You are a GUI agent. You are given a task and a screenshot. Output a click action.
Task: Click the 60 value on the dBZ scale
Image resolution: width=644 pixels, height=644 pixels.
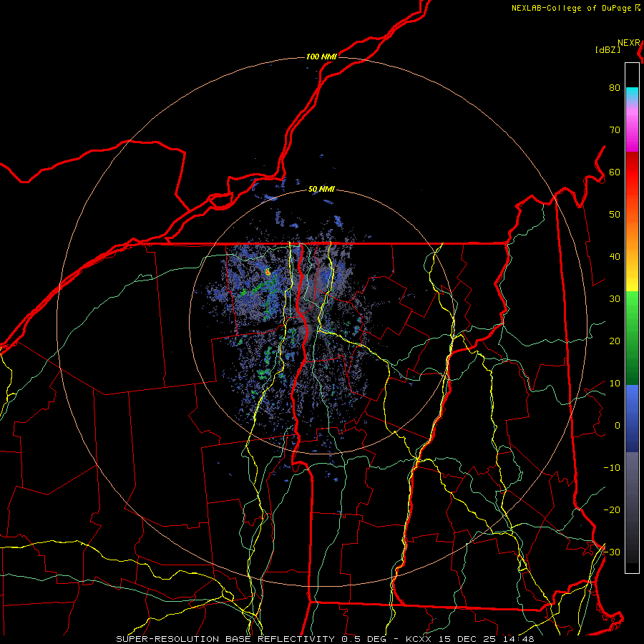pyautogui.click(x=615, y=172)
